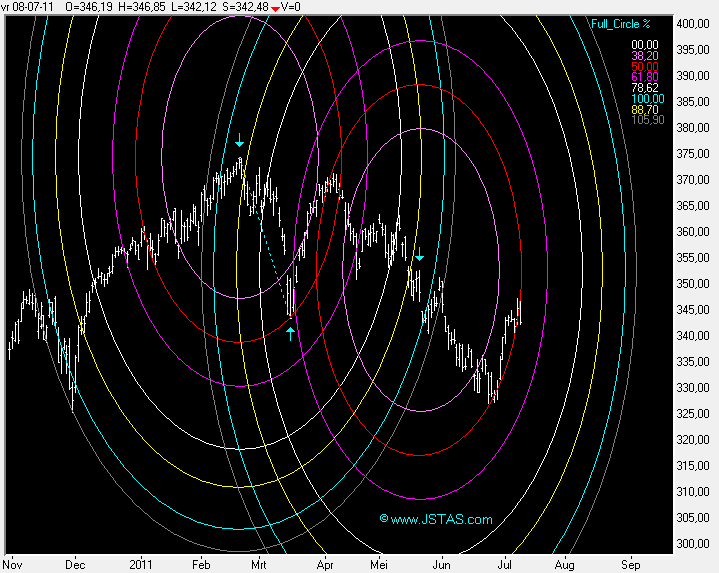Click the 400,00 price at the axis top
Viewport: 719px width, 573px height.
pos(691,23)
